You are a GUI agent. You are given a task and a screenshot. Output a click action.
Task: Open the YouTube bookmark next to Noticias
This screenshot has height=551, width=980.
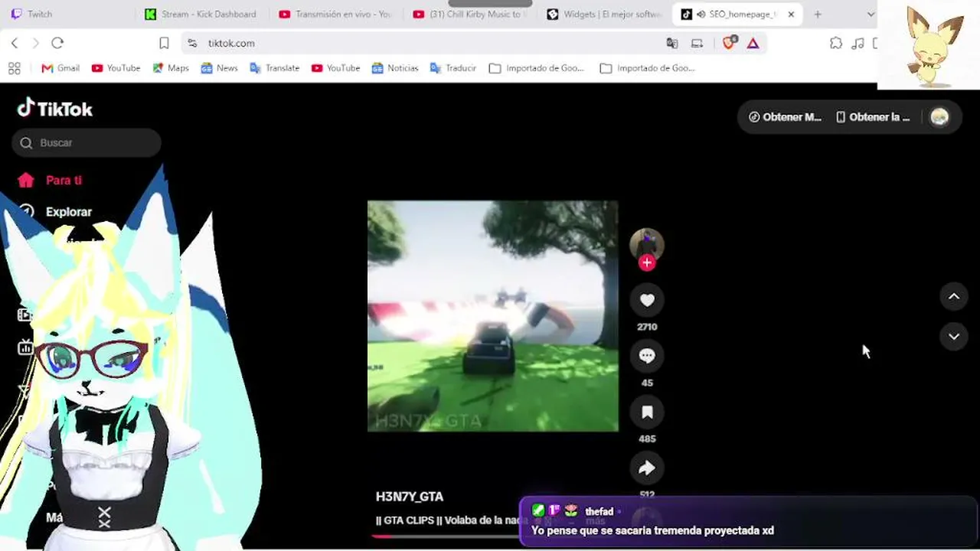[335, 68]
